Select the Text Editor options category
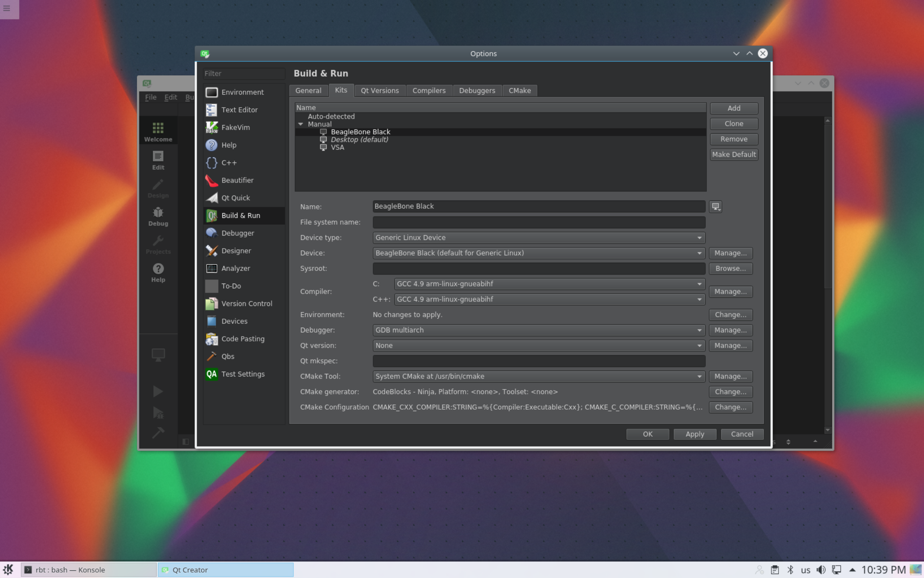This screenshot has width=924, height=578. (244, 110)
